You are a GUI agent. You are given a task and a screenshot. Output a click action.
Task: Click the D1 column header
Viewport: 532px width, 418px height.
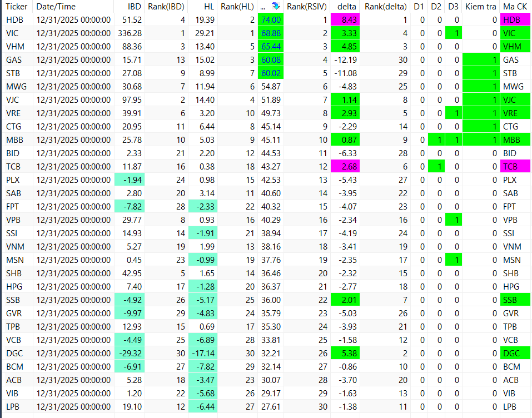pos(419,7)
